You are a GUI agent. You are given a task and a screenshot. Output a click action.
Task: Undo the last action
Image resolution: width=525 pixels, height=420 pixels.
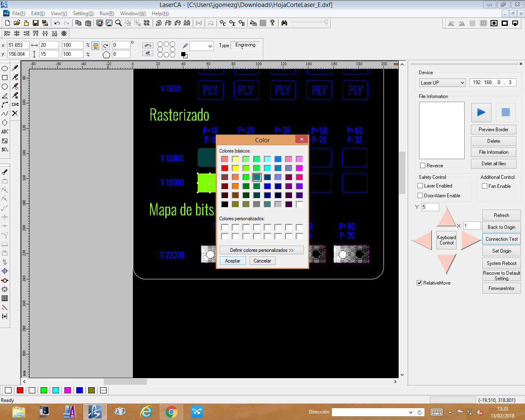(57, 23)
